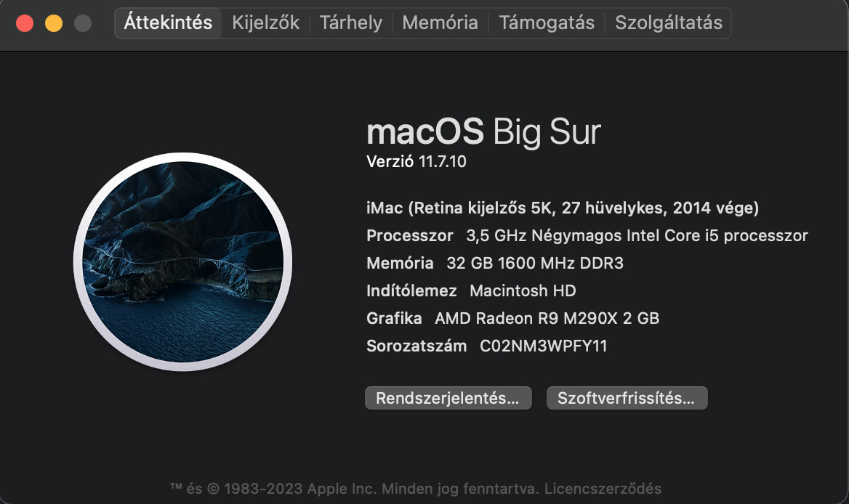Image resolution: width=849 pixels, height=504 pixels.
Task: Open the Tárhely tab
Action: 350,23
